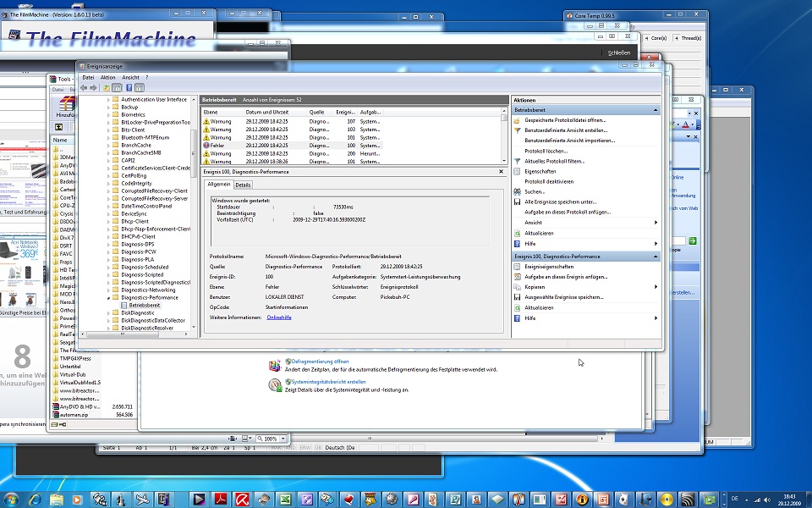This screenshot has height=508, width=812.
Task: Open Internet Explorer from the taskbar
Action: point(36,500)
